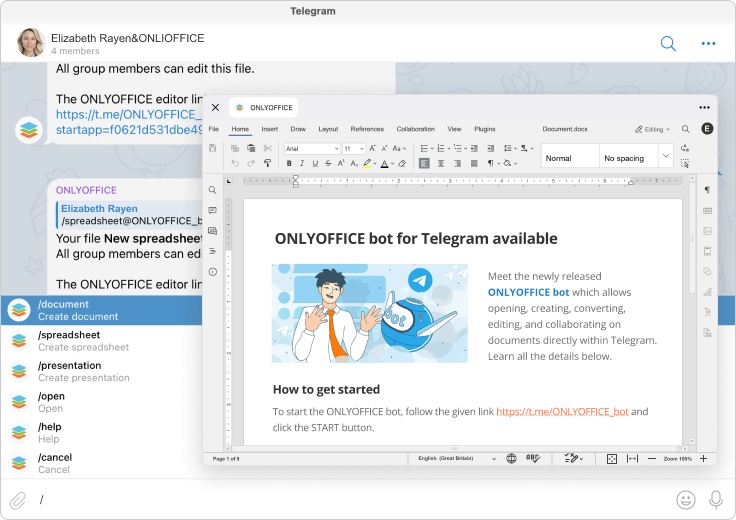The image size is (736, 520).
Task: Open the Telegram chat three-dots menu
Action: pos(708,44)
